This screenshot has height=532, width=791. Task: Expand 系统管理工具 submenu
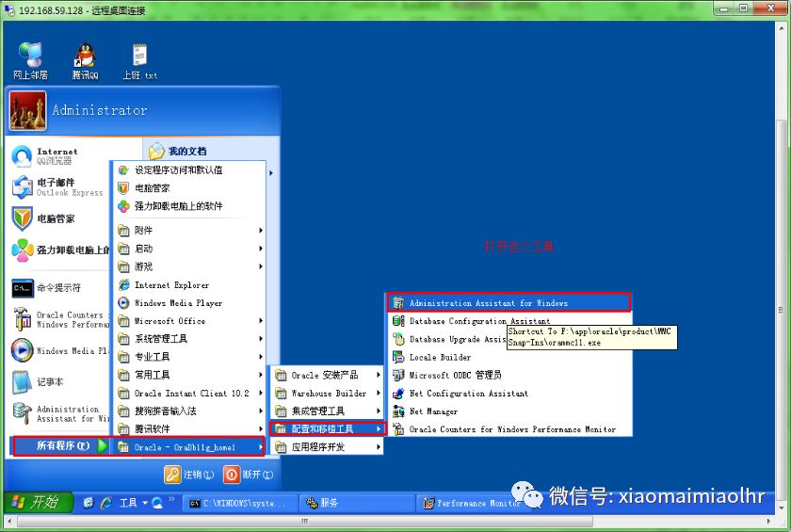point(189,339)
